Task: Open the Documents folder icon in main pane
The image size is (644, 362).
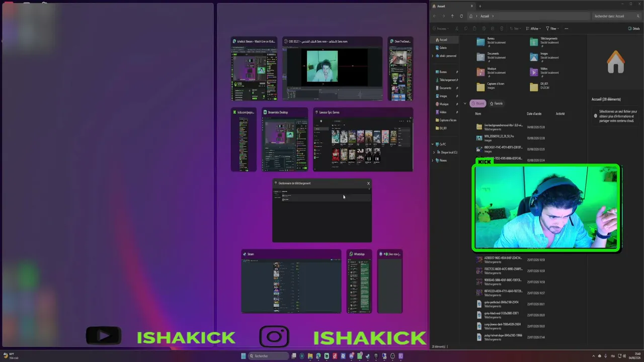Action: [x=480, y=57]
